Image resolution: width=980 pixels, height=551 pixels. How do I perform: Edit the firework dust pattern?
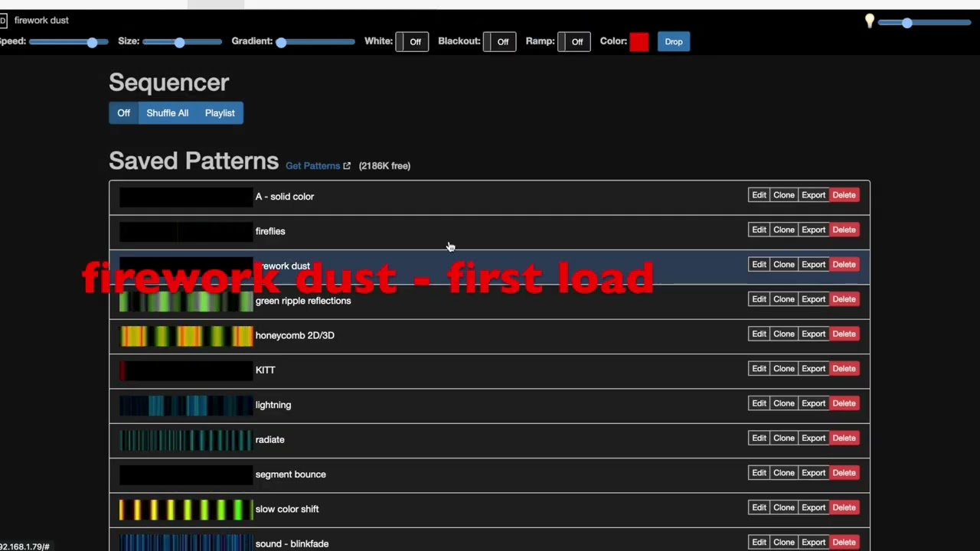click(759, 265)
